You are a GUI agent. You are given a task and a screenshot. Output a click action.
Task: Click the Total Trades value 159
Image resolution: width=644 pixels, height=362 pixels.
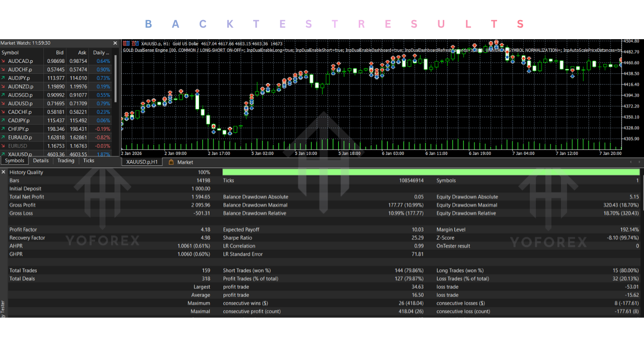click(205, 270)
